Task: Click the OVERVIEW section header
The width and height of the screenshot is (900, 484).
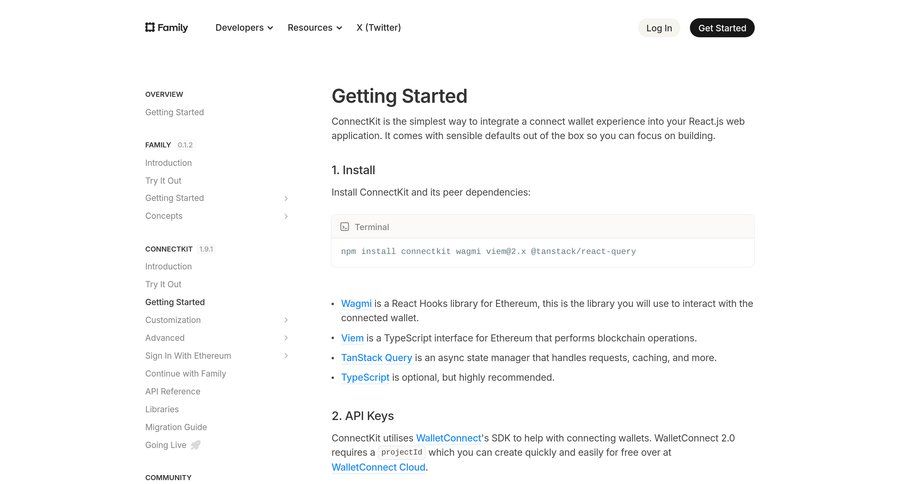Action: [164, 94]
